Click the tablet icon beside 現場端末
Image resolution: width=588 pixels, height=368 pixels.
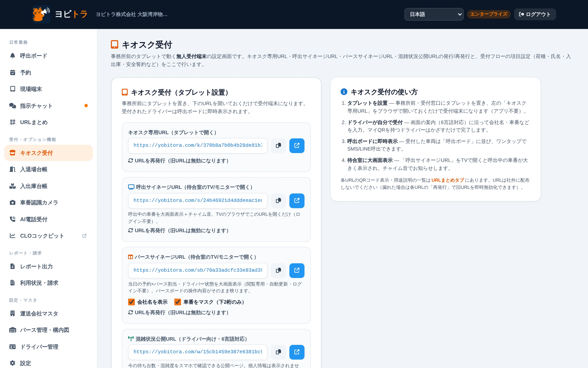click(x=13, y=89)
